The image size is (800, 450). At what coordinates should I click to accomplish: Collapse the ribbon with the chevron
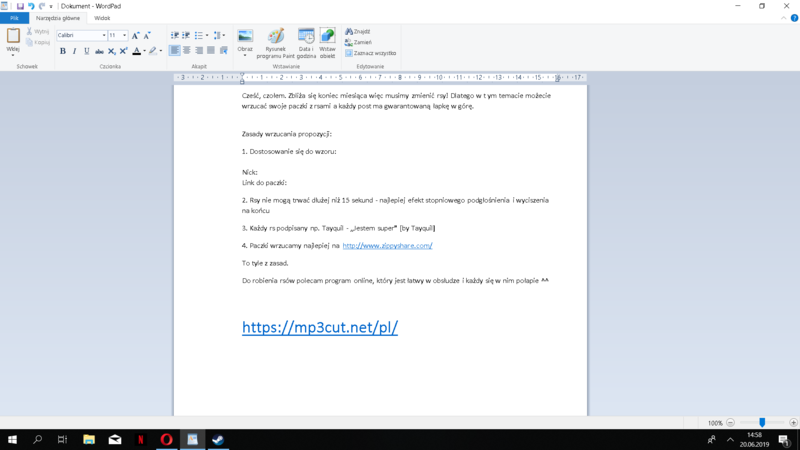tap(784, 18)
